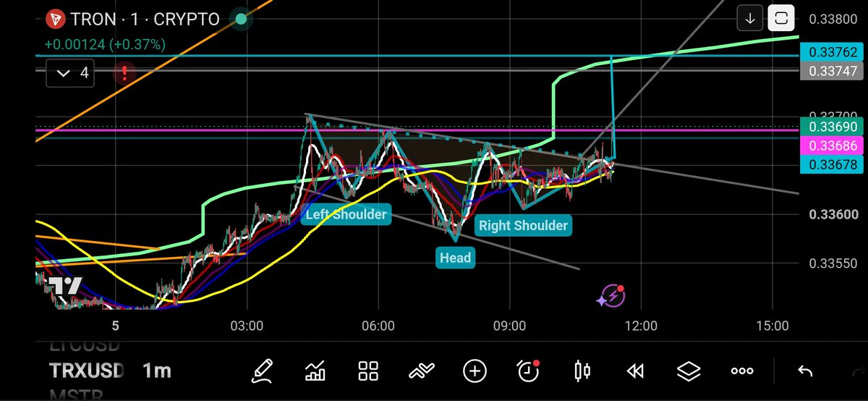
Task: Start bar replay with rewind icon
Action: (635, 371)
